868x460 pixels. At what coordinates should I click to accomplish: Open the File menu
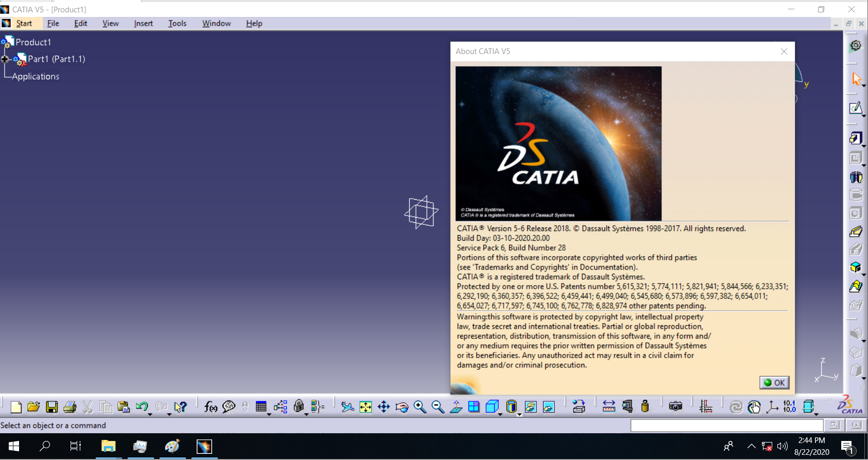click(53, 24)
